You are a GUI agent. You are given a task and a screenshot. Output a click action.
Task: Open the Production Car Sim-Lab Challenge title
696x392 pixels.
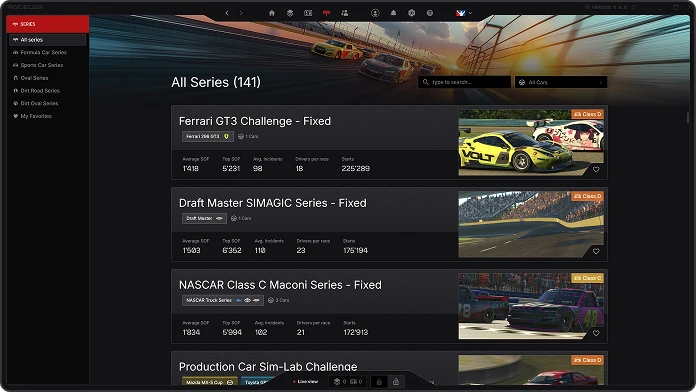(x=268, y=367)
